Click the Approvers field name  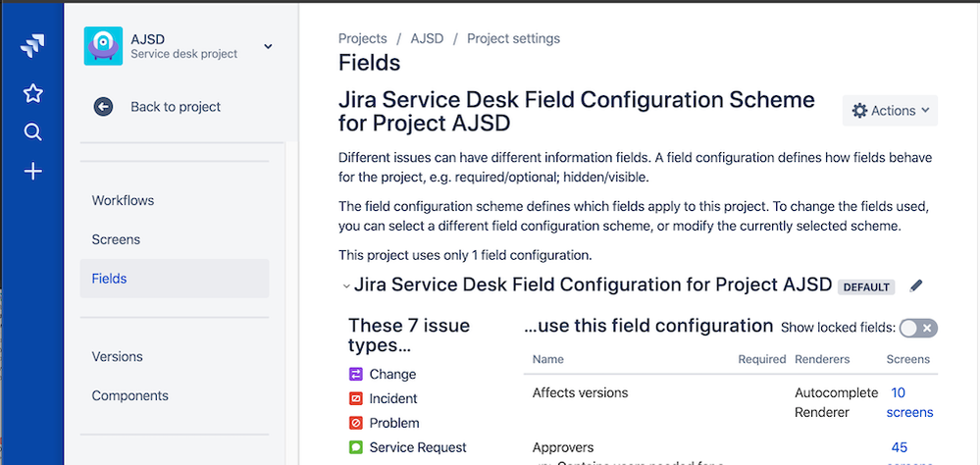(563, 447)
